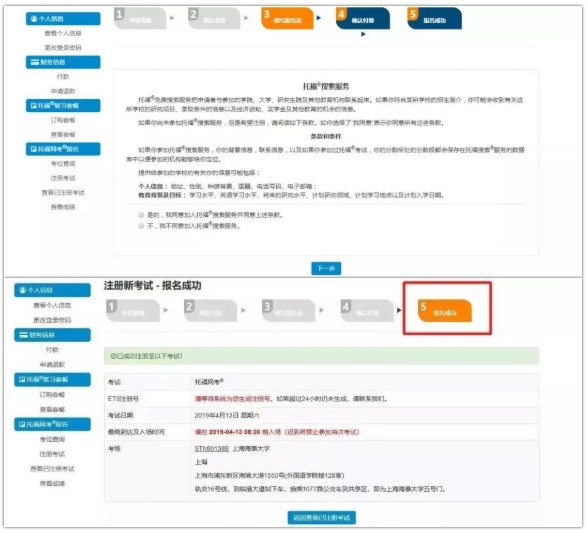Click the green success message banner
Viewport: 588px width, 533px height.
pyautogui.click(x=321, y=356)
